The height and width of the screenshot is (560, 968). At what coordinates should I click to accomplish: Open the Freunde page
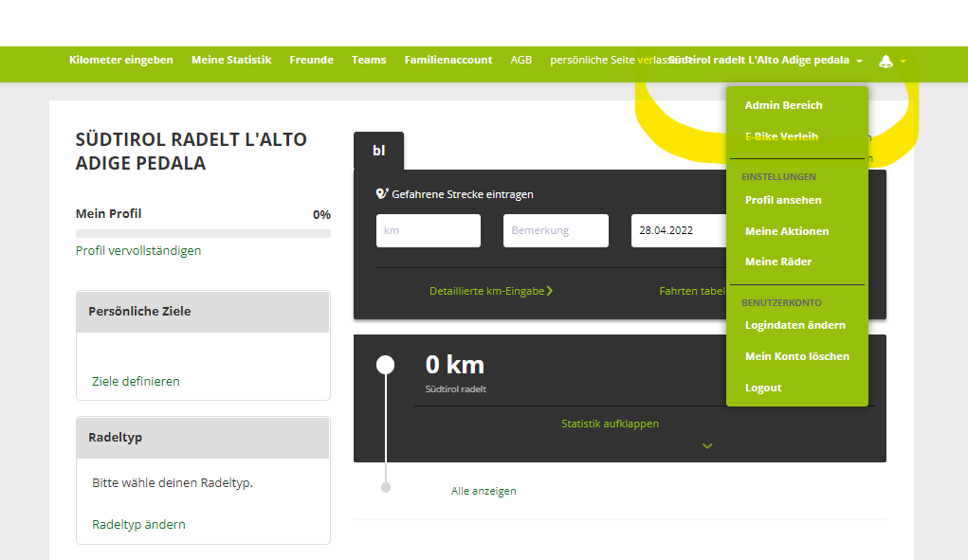coord(311,60)
